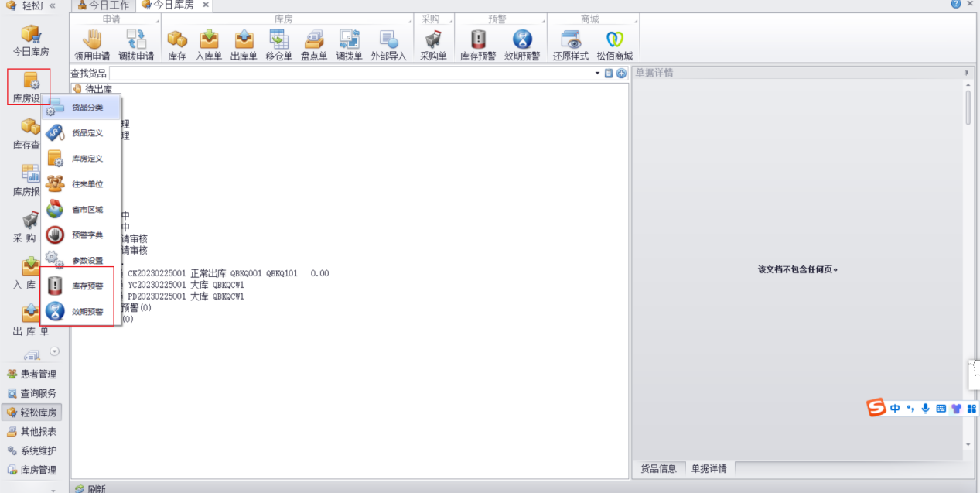Screen dimensions: 980x493
Task: Select 今日库房 in the left sidebar
Action: pyautogui.click(x=31, y=41)
